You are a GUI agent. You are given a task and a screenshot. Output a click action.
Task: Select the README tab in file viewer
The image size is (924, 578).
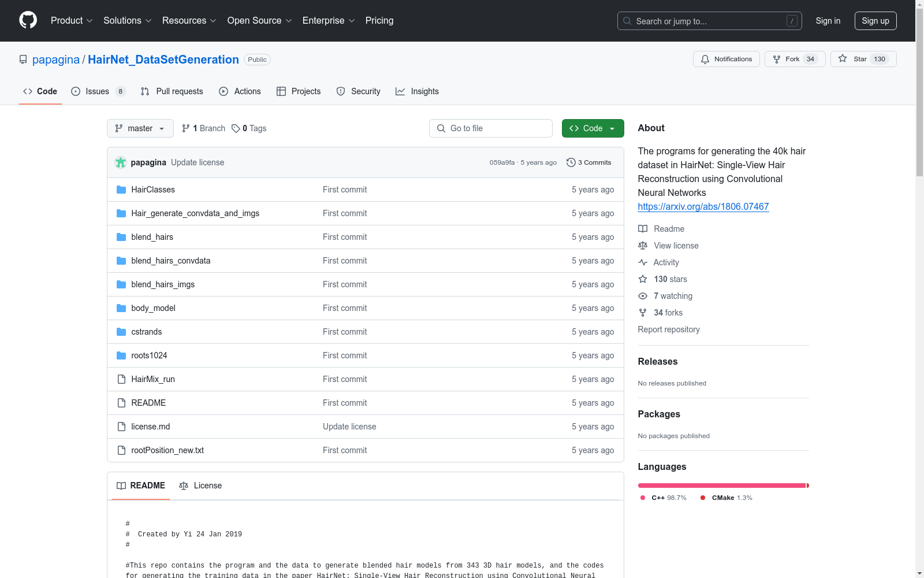[x=141, y=486]
